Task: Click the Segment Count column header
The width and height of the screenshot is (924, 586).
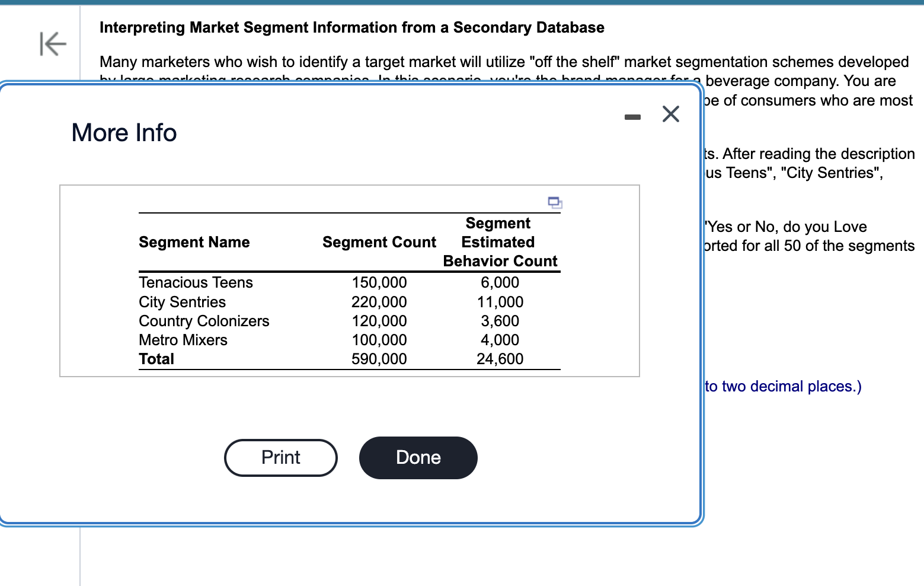Action: (379, 242)
